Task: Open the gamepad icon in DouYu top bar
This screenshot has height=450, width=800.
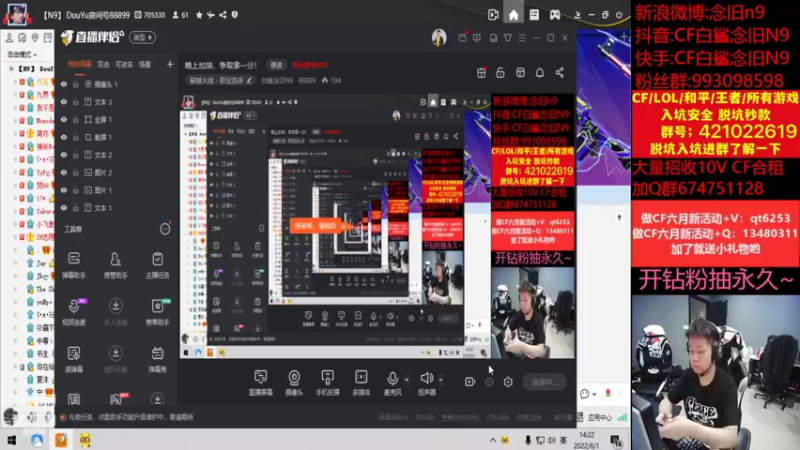Action: [x=555, y=15]
